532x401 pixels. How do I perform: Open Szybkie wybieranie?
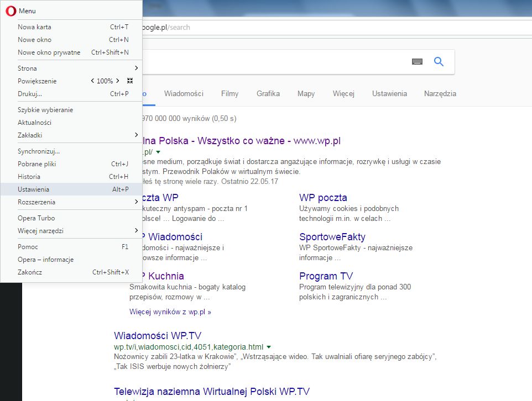[x=71, y=110]
